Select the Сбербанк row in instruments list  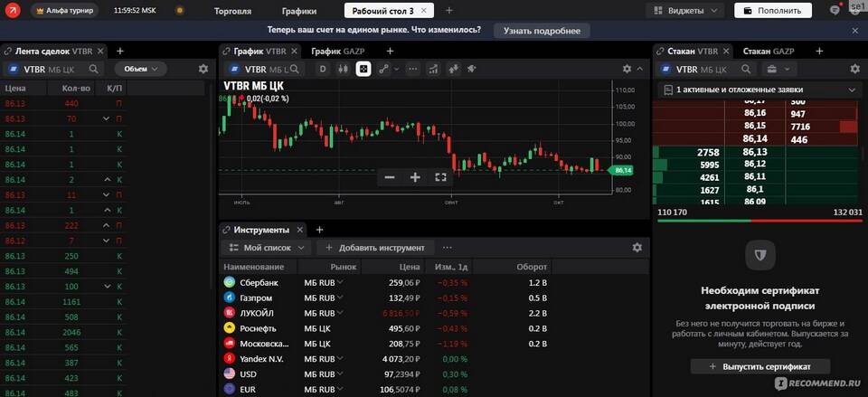[259, 283]
